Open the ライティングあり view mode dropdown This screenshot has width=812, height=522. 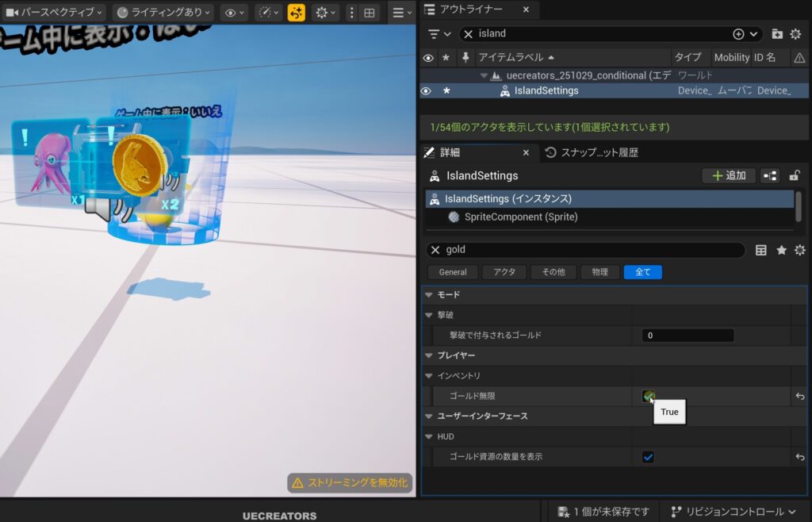point(164,13)
